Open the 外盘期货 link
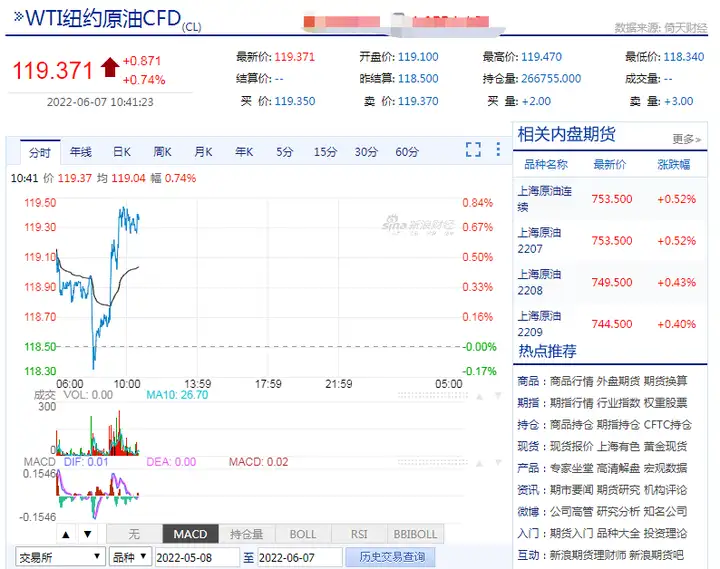This screenshot has height=569, width=720. click(x=619, y=381)
